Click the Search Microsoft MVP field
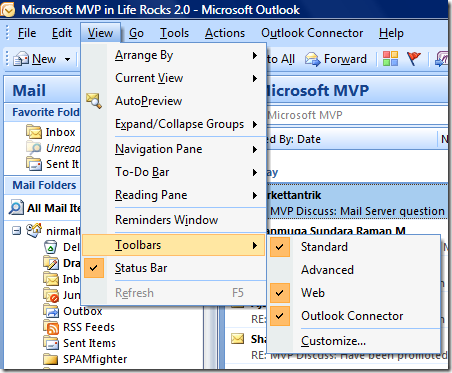452x373 pixels. click(x=357, y=115)
